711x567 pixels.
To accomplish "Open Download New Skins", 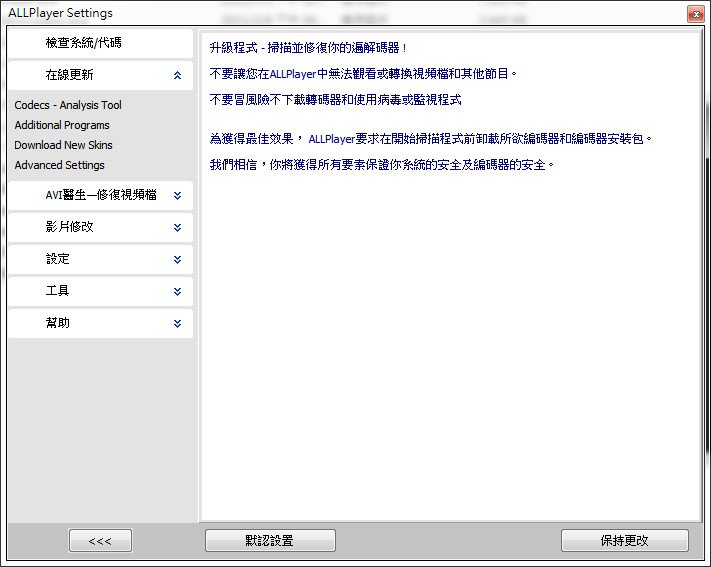I will tap(63, 145).
